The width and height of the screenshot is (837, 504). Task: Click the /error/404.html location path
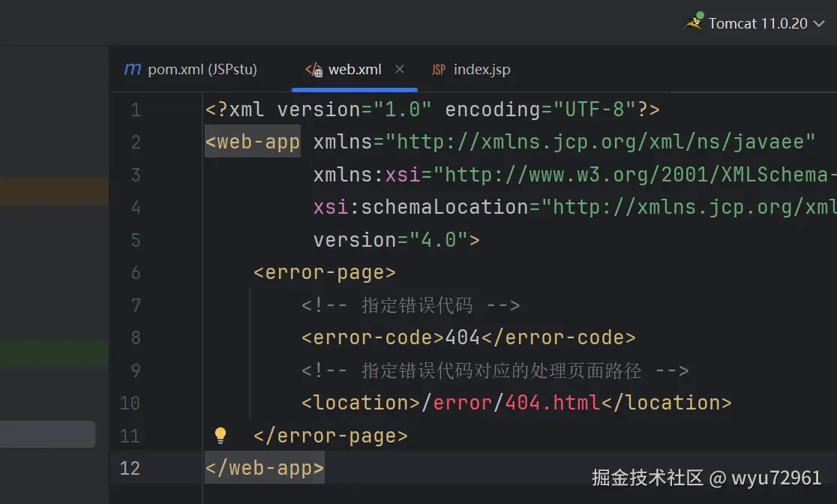tap(511, 403)
